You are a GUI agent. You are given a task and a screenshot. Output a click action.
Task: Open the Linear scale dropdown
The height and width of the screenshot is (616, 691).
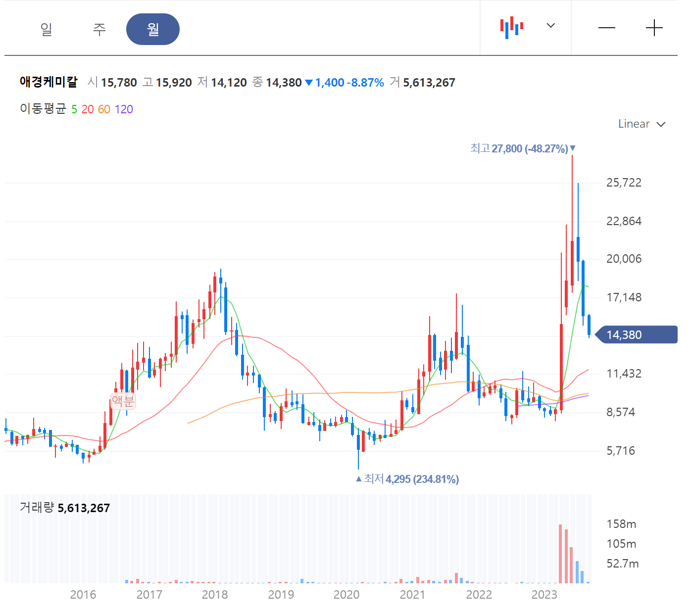pyautogui.click(x=642, y=124)
